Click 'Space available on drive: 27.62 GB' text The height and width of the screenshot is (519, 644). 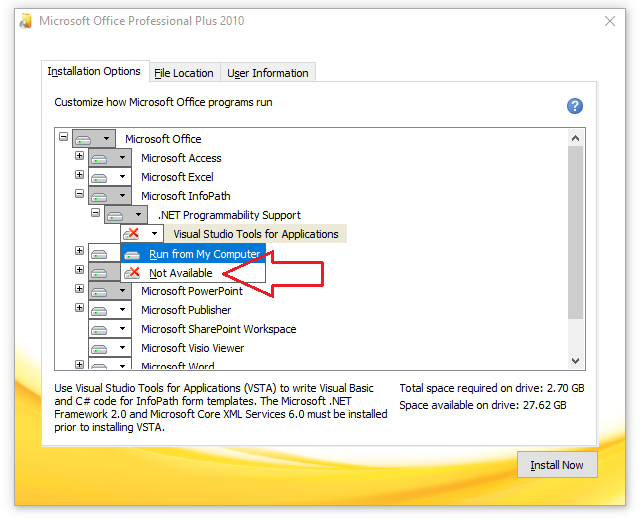pos(483,405)
